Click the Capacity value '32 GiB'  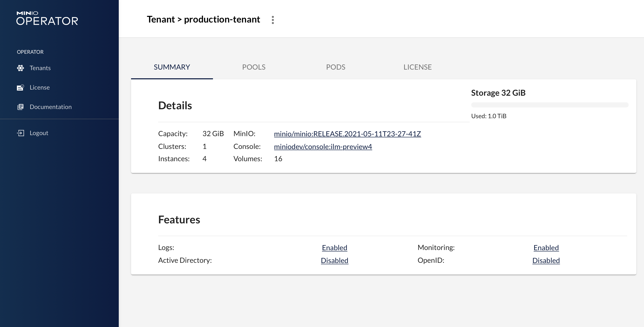[x=213, y=134]
